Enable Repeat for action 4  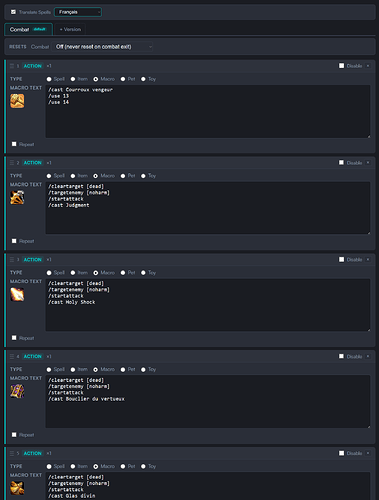(x=14, y=435)
